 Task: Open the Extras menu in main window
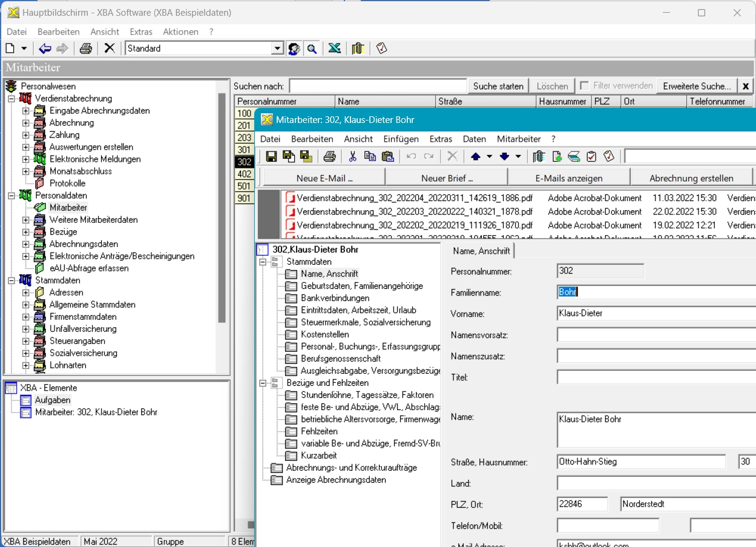point(141,31)
